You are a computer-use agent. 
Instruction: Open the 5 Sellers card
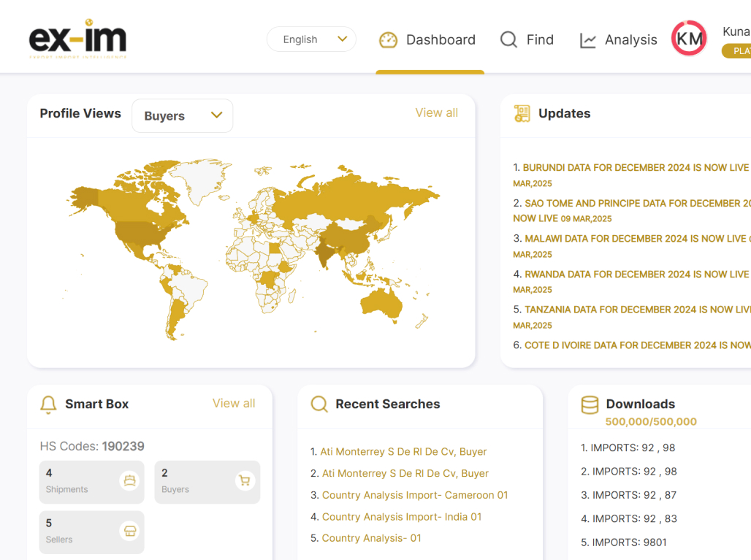91,532
